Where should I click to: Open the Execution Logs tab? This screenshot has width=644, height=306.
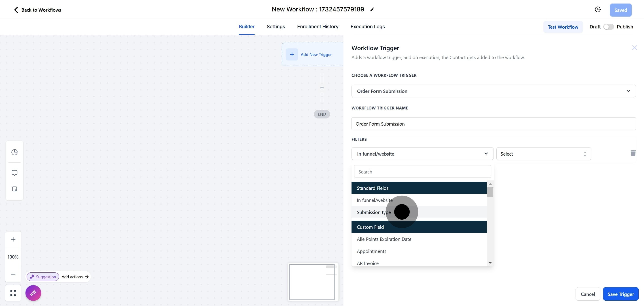coord(367,26)
